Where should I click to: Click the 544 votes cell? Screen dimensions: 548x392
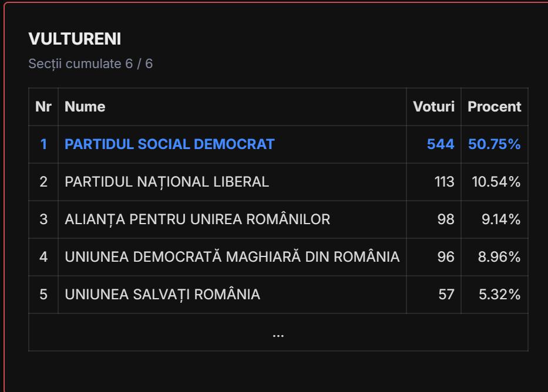tap(441, 144)
